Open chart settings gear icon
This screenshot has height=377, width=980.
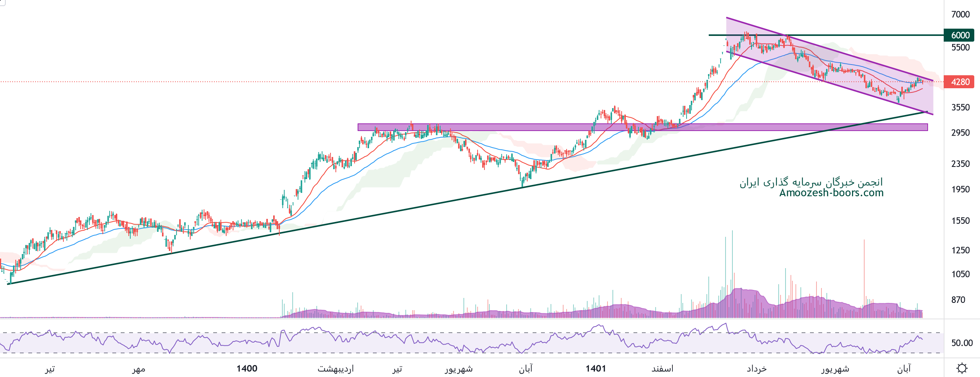coord(962,368)
